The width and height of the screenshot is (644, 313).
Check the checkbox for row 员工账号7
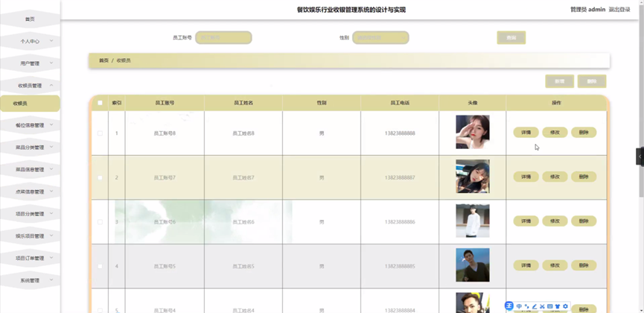(100, 177)
